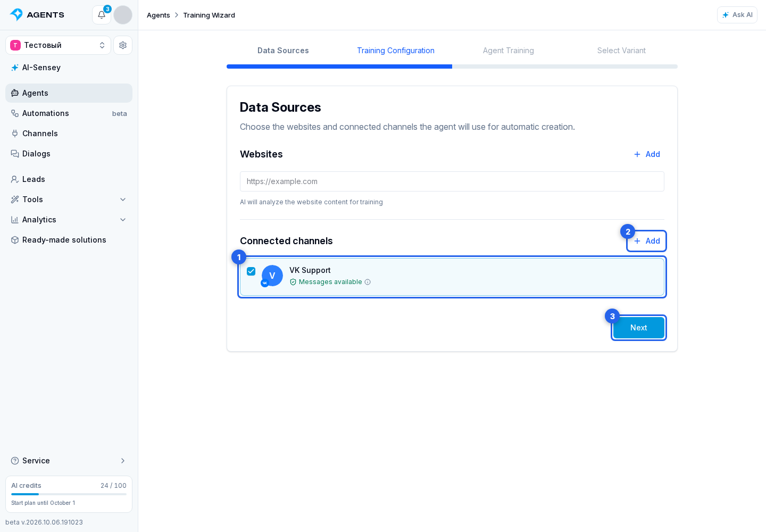Viewport: 766px width, 532px height.
Task: Proceed with the Next button
Action: [x=638, y=328]
